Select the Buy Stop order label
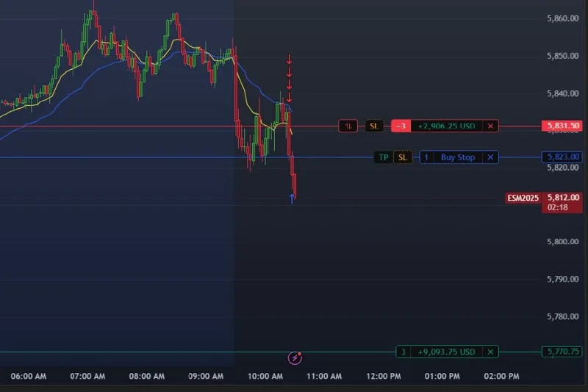This screenshot has height=392, width=588. coord(458,157)
